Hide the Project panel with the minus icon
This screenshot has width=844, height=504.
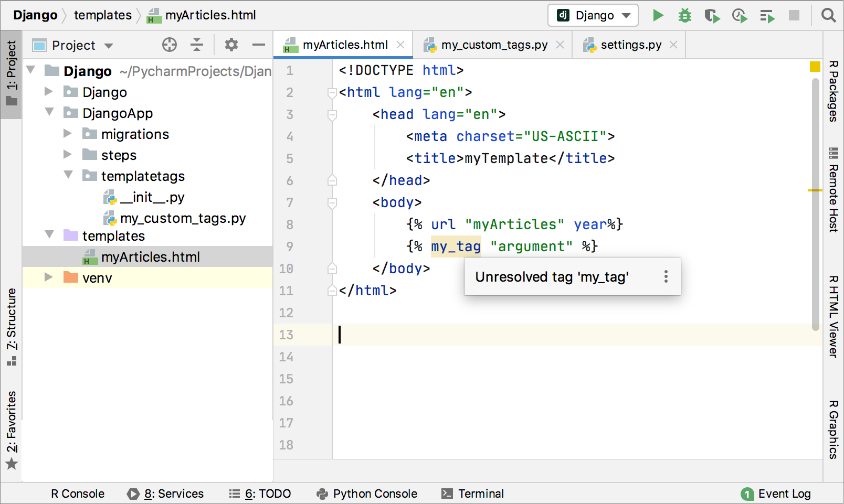click(259, 45)
